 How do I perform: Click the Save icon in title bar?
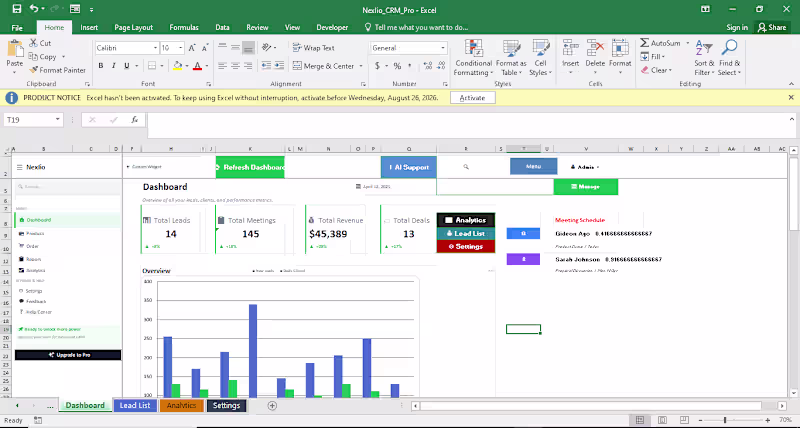(x=17, y=9)
